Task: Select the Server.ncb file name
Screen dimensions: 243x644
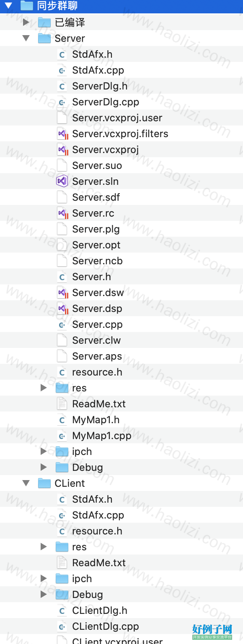Action: pos(98,261)
